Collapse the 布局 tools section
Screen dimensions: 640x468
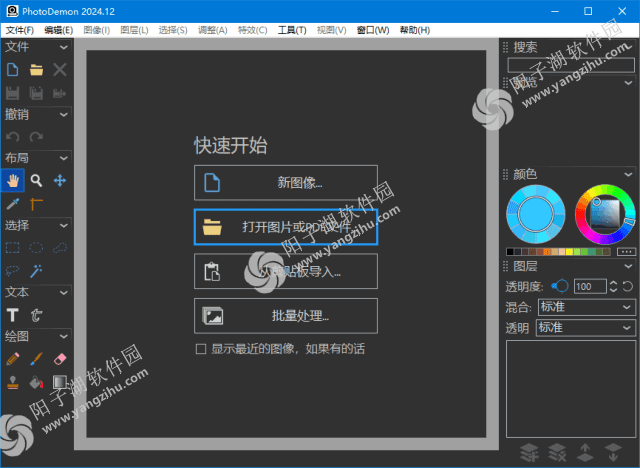(64, 158)
